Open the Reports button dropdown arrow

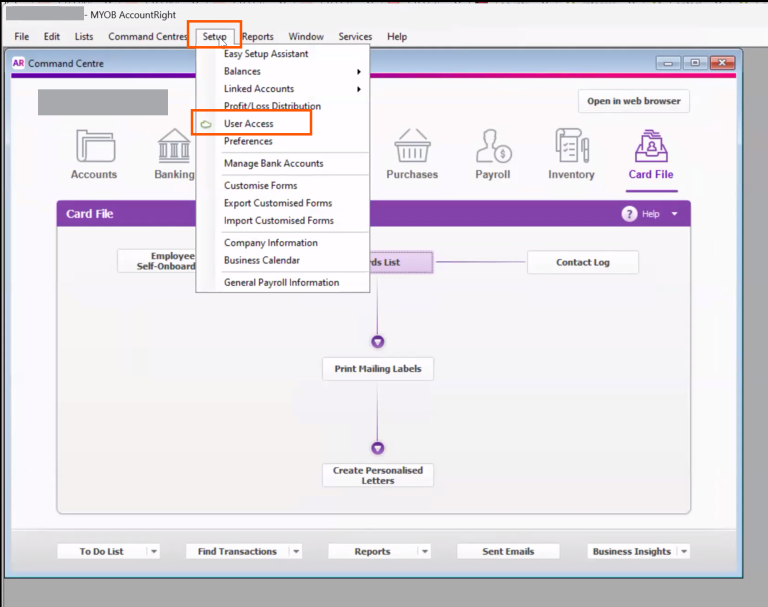coord(425,552)
